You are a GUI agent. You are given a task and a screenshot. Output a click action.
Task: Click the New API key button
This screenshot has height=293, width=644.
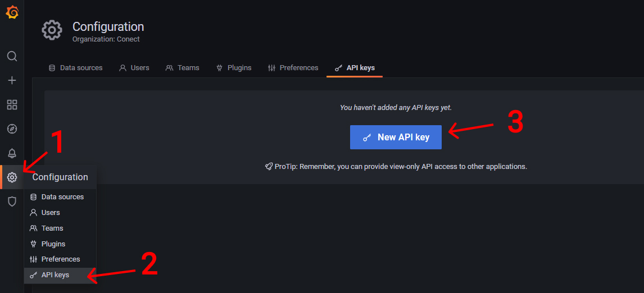point(396,137)
